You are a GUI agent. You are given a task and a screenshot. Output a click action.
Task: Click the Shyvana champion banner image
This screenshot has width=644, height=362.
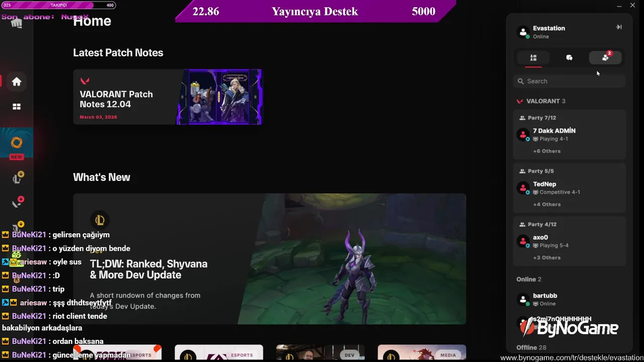click(352, 259)
